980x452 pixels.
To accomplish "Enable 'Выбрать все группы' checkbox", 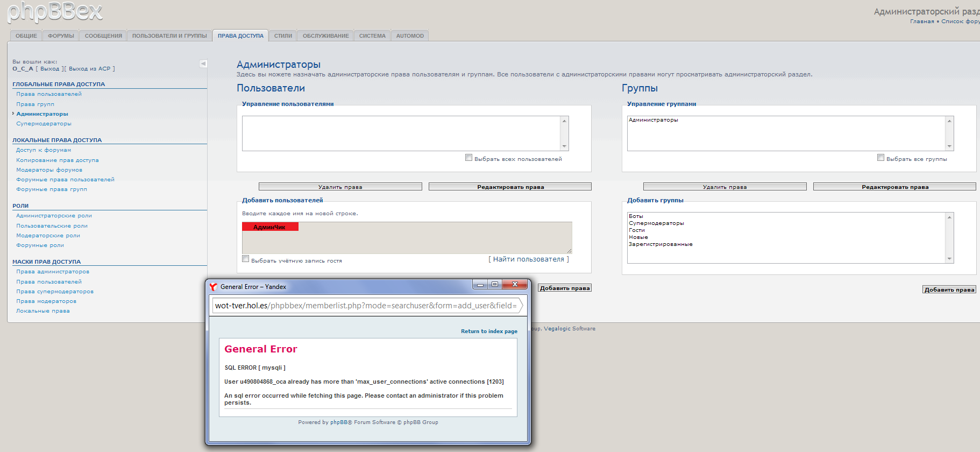I will pos(880,158).
